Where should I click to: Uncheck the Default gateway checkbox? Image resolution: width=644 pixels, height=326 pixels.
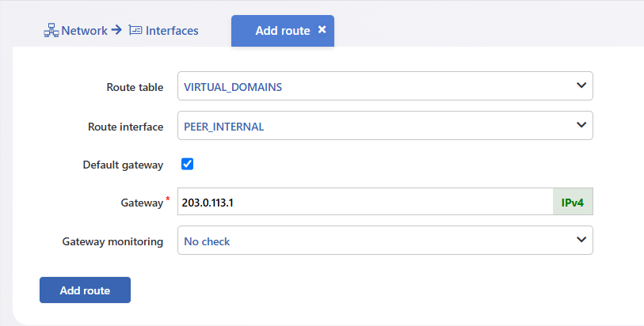pyautogui.click(x=187, y=164)
